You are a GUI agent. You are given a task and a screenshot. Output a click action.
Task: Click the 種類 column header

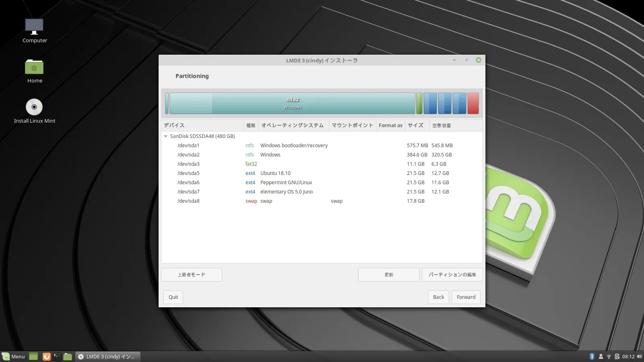click(251, 125)
